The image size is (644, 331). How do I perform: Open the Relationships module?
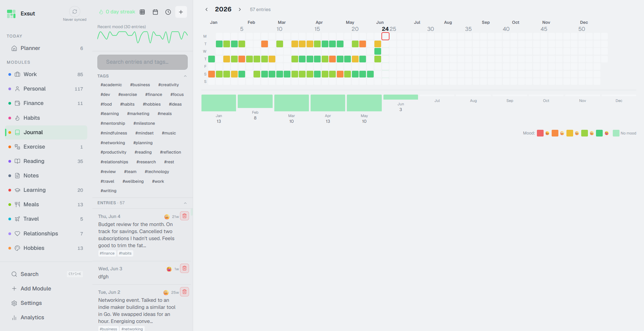point(46,234)
